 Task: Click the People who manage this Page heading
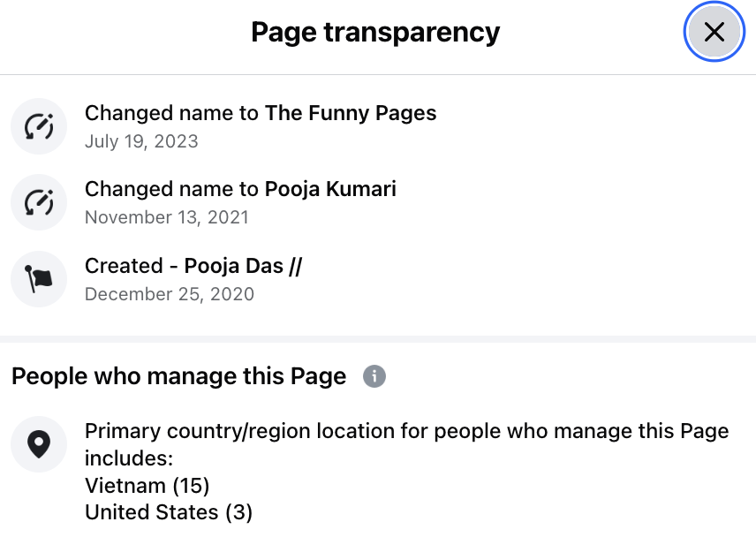pos(178,376)
